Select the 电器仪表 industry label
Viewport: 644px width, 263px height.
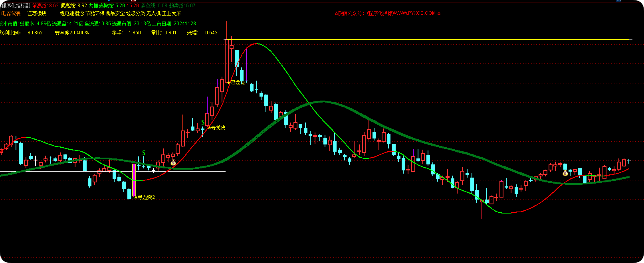(11, 14)
